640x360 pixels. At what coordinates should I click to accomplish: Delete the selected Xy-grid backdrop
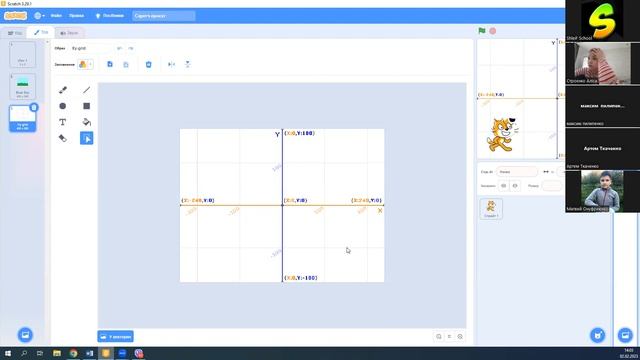point(34,107)
